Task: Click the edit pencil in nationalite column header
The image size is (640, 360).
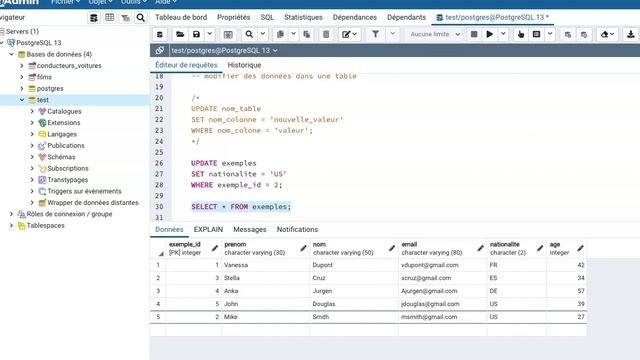Action: (x=540, y=248)
